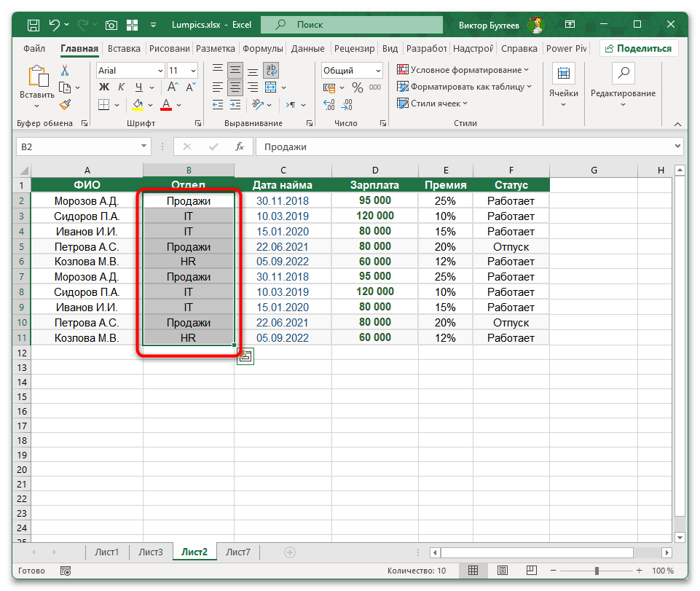Image resolution: width=700 pixels, height=591 pixels.
Task: Switch to Page Layout view icon
Action: click(x=502, y=571)
